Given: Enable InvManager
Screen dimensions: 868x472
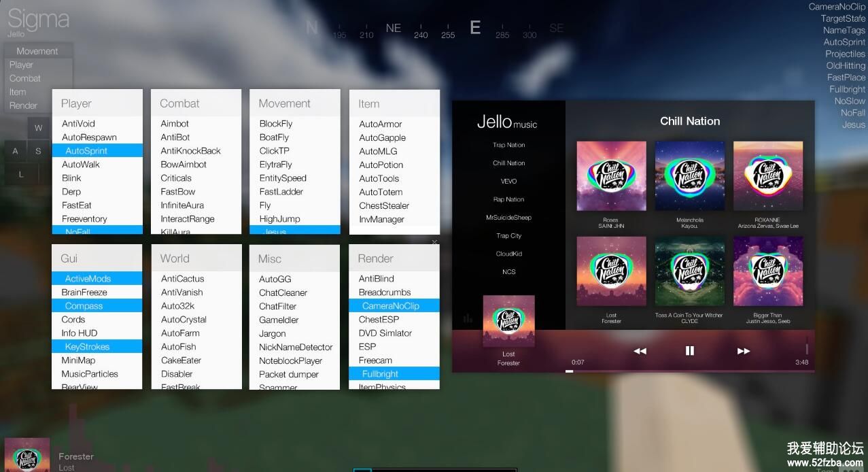Looking at the screenshot, I should (394, 220).
